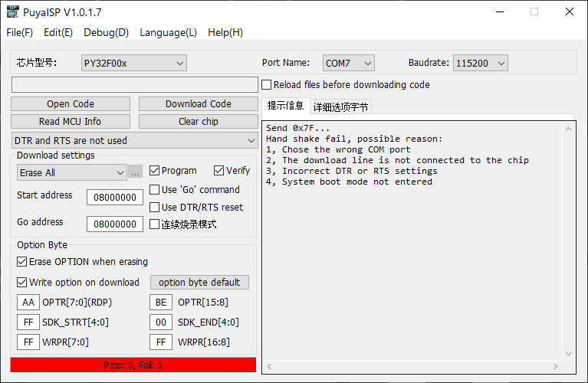Uncheck Erase OPTION when erasing
588x383 pixels.
click(x=21, y=261)
